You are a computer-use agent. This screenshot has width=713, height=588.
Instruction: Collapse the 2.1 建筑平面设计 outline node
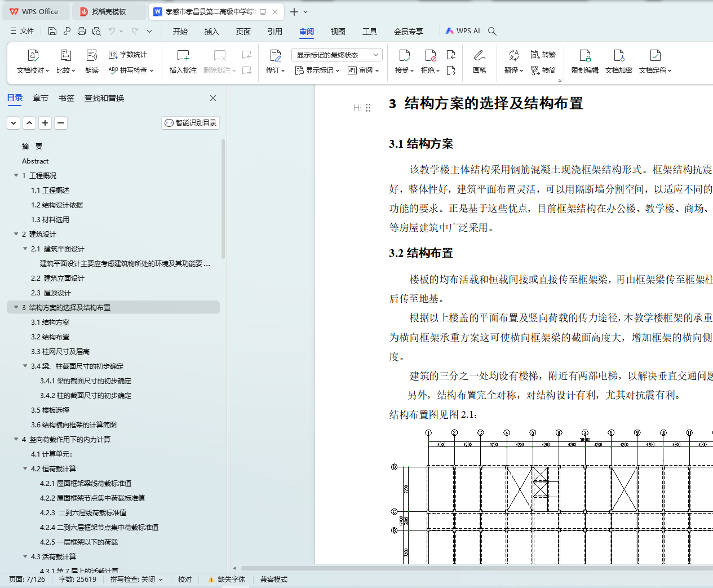click(x=25, y=249)
